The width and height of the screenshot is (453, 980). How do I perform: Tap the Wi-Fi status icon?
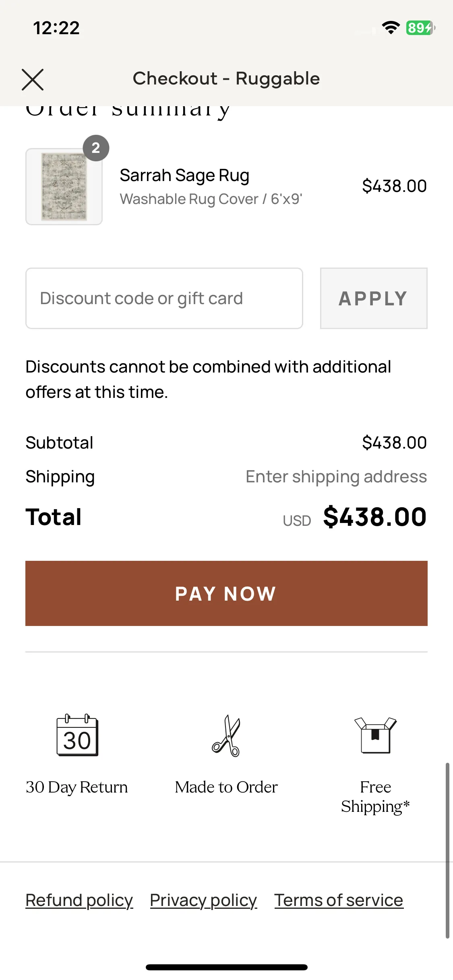pos(391,28)
